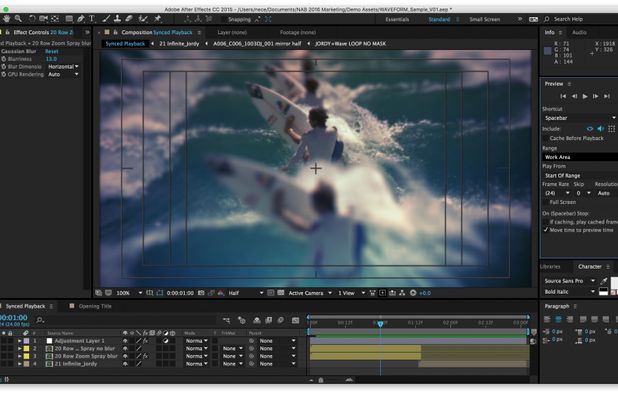Open the Bold Italic font style dropdown
The image size is (618, 394).
coord(570,292)
